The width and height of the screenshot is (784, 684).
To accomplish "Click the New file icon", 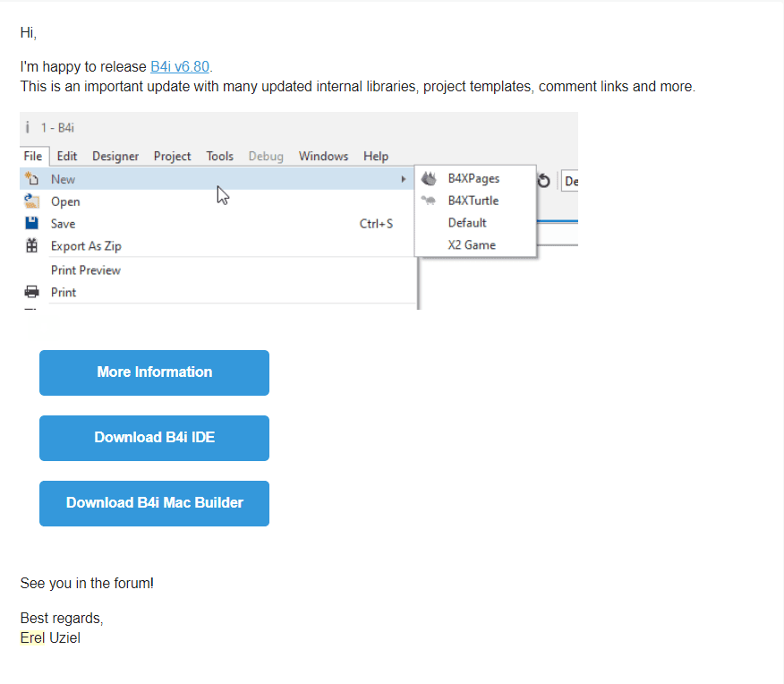I will pyautogui.click(x=31, y=178).
